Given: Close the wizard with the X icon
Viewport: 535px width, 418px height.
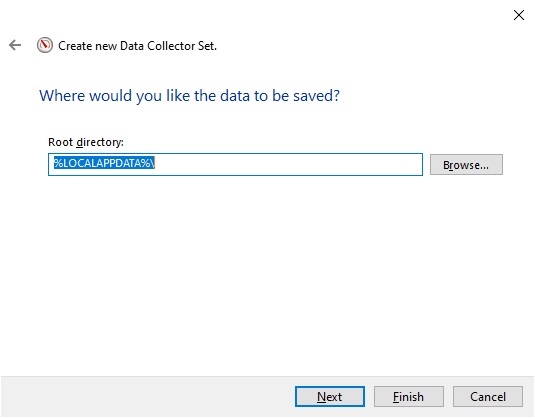Looking at the screenshot, I should click(x=519, y=15).
